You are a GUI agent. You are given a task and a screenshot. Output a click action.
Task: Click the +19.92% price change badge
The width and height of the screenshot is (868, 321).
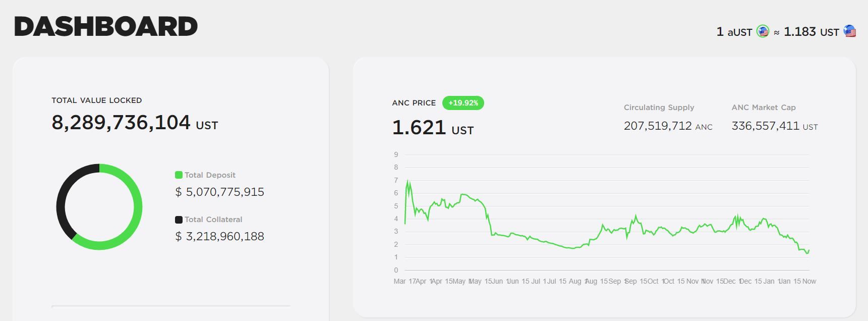tap(463, 103)
